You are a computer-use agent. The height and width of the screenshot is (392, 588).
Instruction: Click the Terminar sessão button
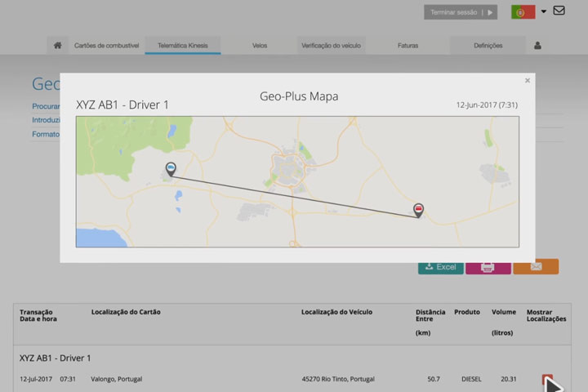460,12
